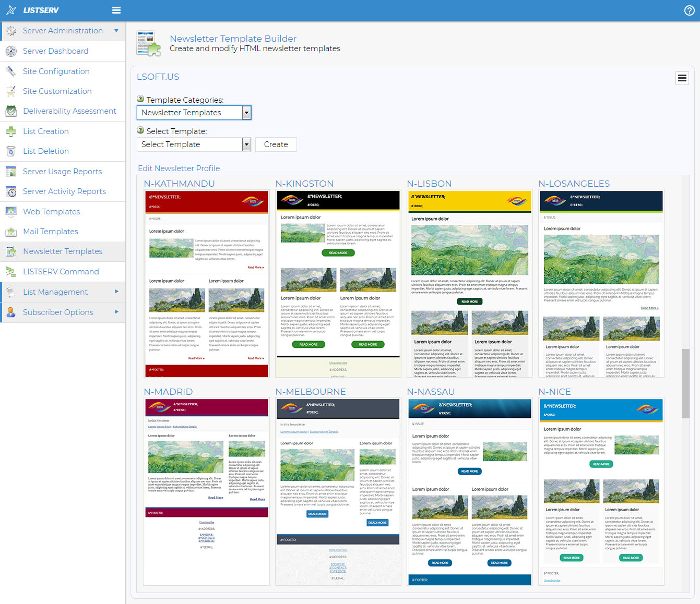Click the Subscriber Options person icon

11,312
